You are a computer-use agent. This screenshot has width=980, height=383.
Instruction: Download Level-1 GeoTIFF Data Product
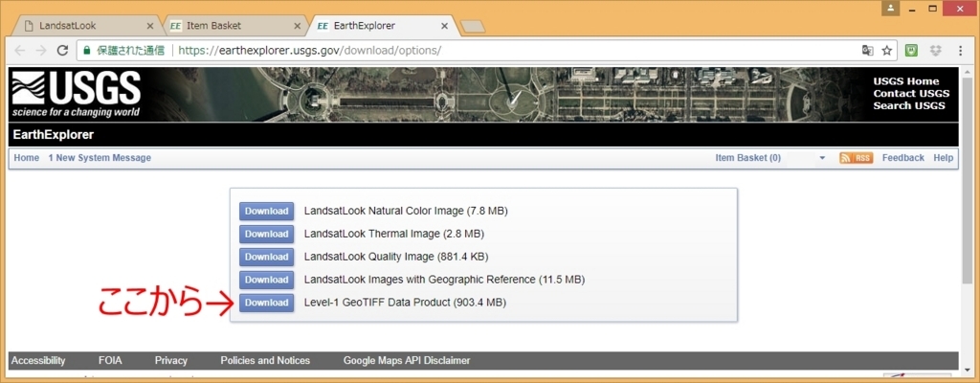pos(267,303)
